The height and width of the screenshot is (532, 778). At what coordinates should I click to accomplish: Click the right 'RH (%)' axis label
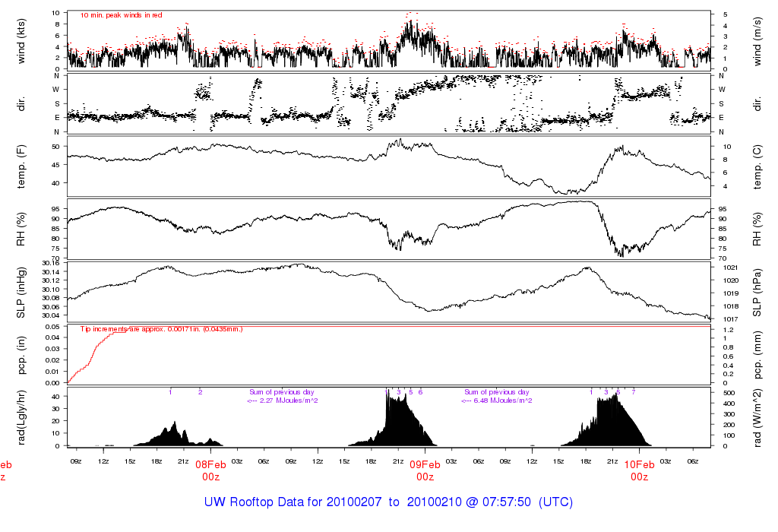[x=757, y=230]
